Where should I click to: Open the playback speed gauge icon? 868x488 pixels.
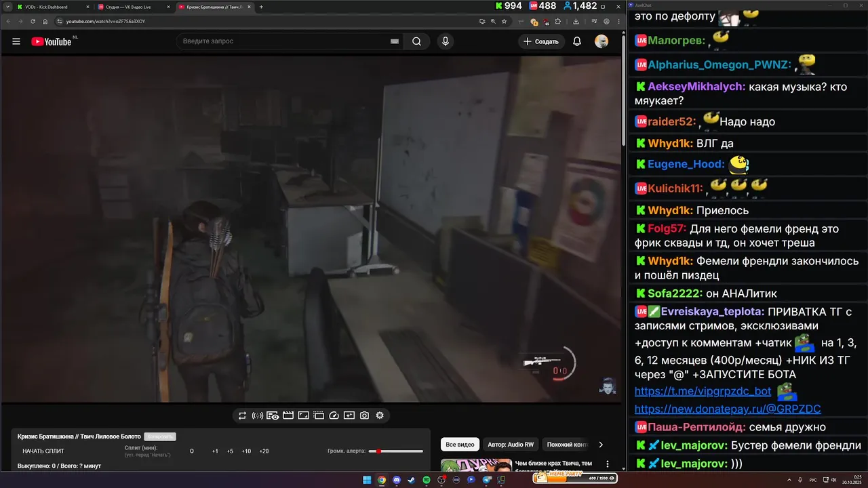334,415
